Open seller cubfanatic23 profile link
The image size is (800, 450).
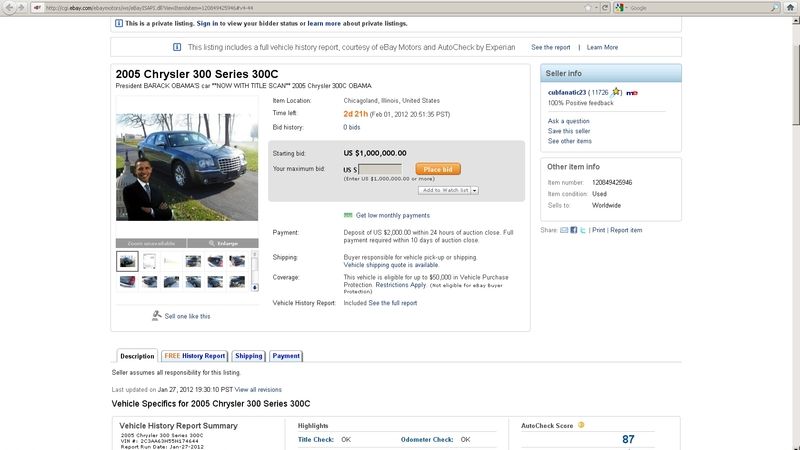point(567,93)
